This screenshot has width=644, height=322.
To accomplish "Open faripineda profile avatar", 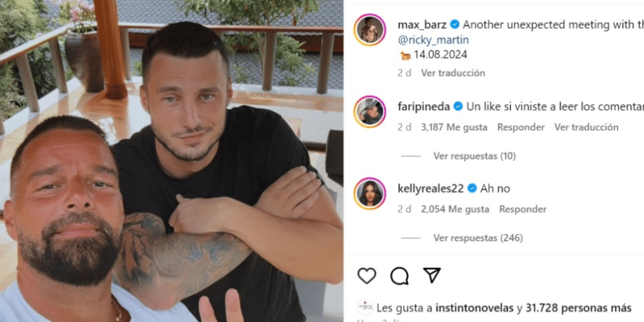I will pyautogui.click(x=370, y=111).
